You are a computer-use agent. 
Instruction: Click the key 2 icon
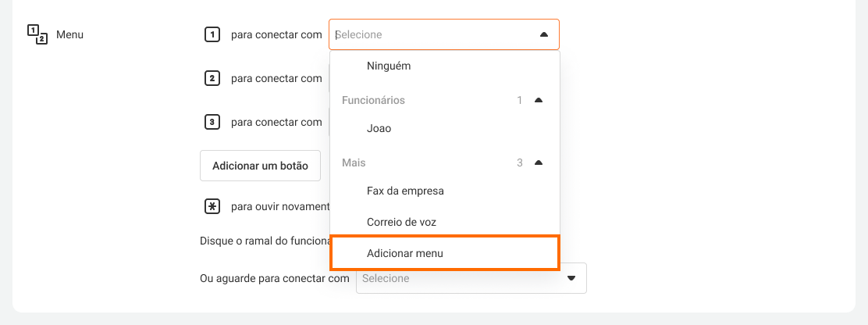212,78
